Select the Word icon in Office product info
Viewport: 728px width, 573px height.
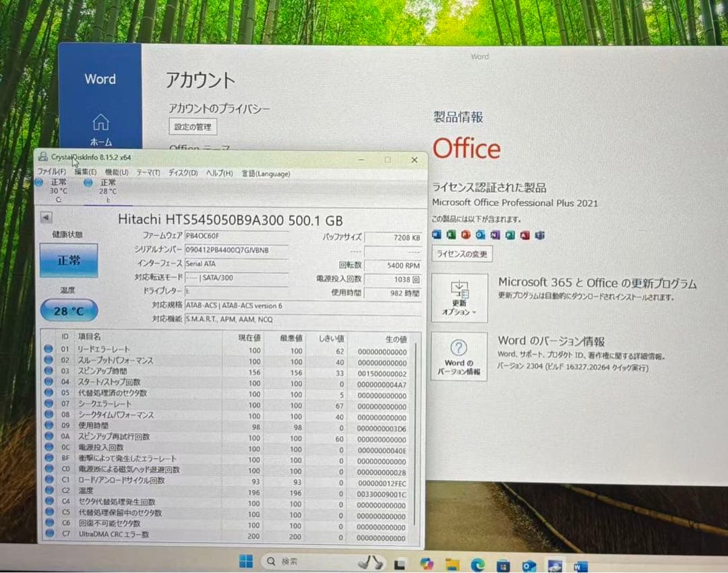(437, 234)
